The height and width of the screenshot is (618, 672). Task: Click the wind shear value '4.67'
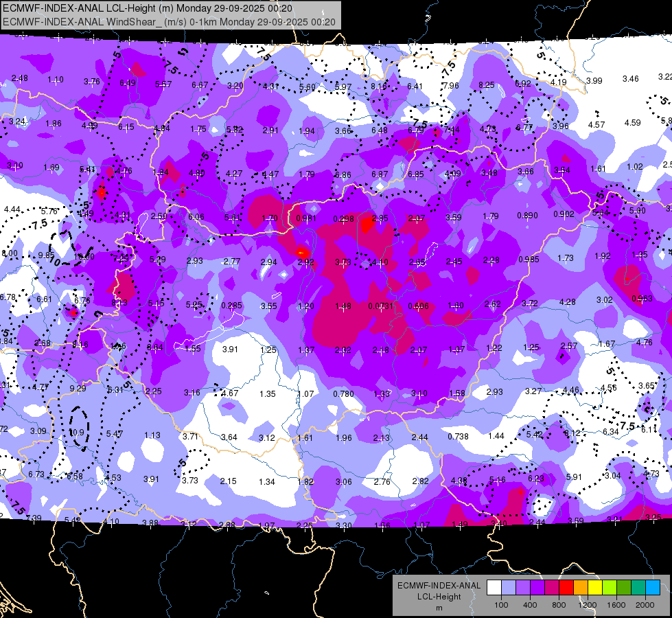(230, 393)
